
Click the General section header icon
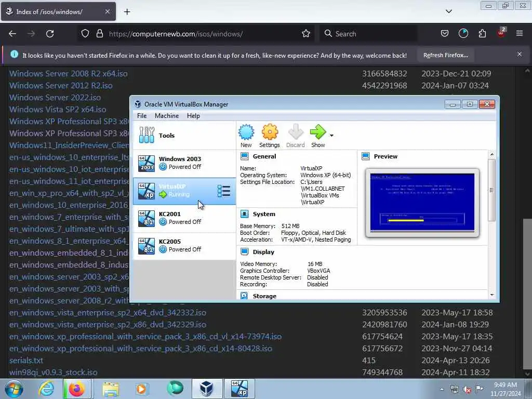244,156
